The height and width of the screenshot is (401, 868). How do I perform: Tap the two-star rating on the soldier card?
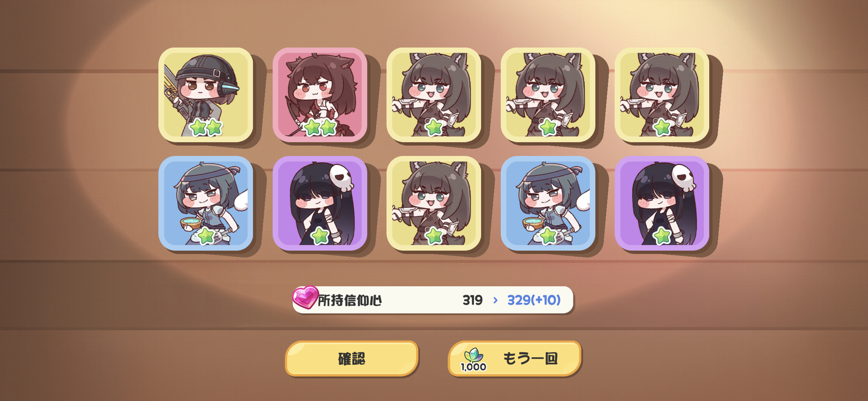pyautogui.click(x=206, y=127)
